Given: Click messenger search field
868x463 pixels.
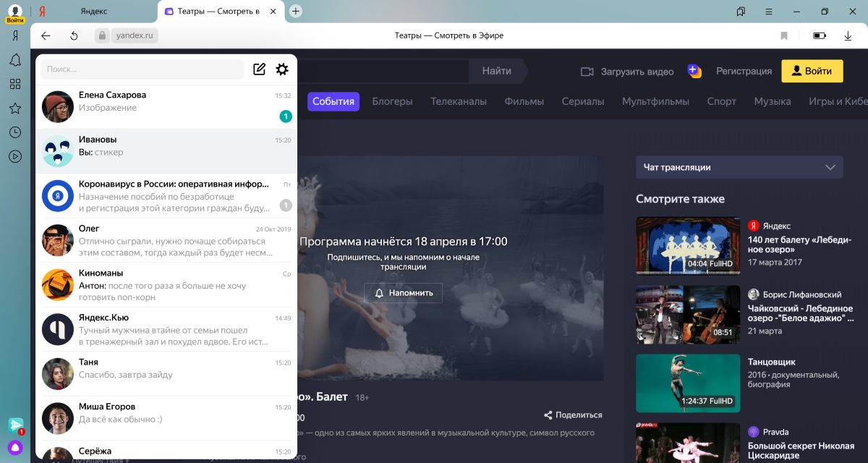Looking at the screenshot, I should point(142,69).
